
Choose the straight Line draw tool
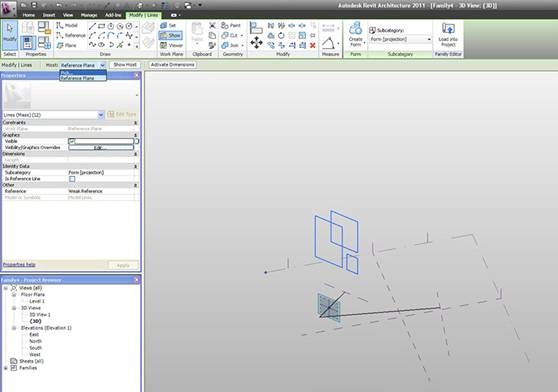93,26
